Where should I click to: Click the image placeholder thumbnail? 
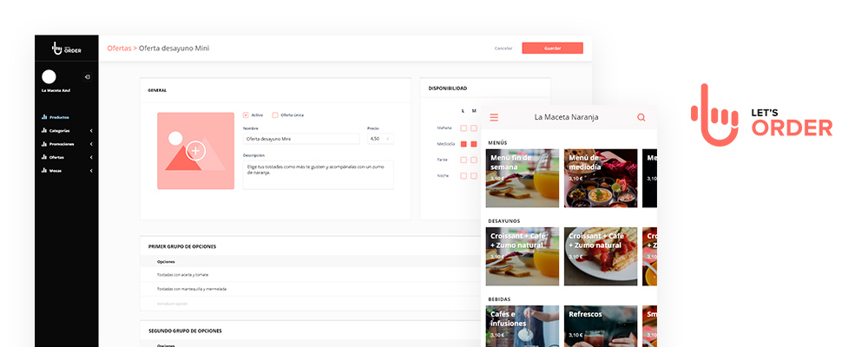point(195,151)
